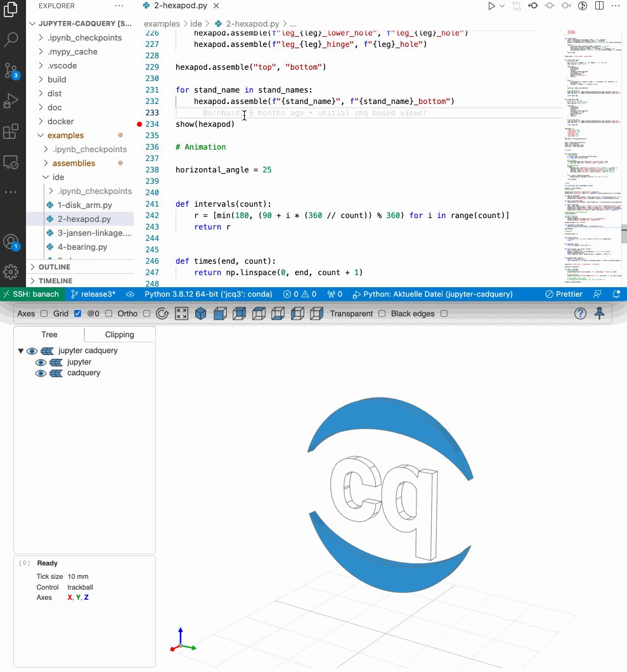Select Python 3.8.12 interpreter in status bar

(209, 294)
